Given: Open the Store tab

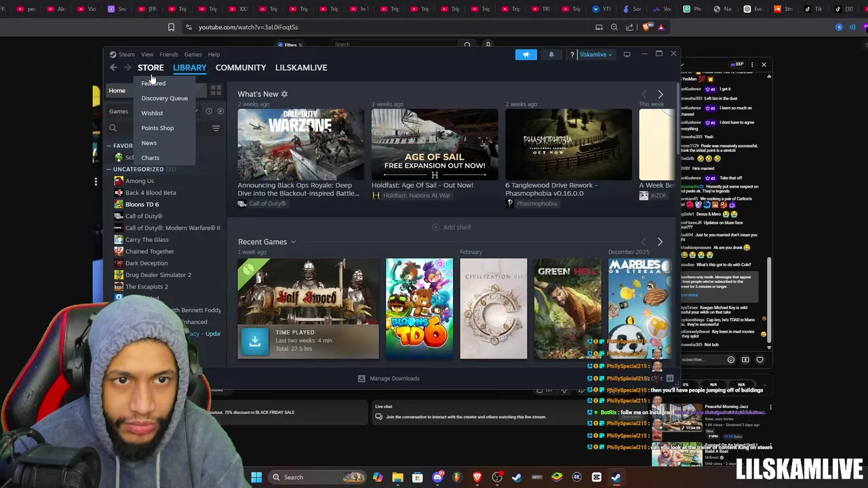Looking at the screenshot, I should 151,67.
